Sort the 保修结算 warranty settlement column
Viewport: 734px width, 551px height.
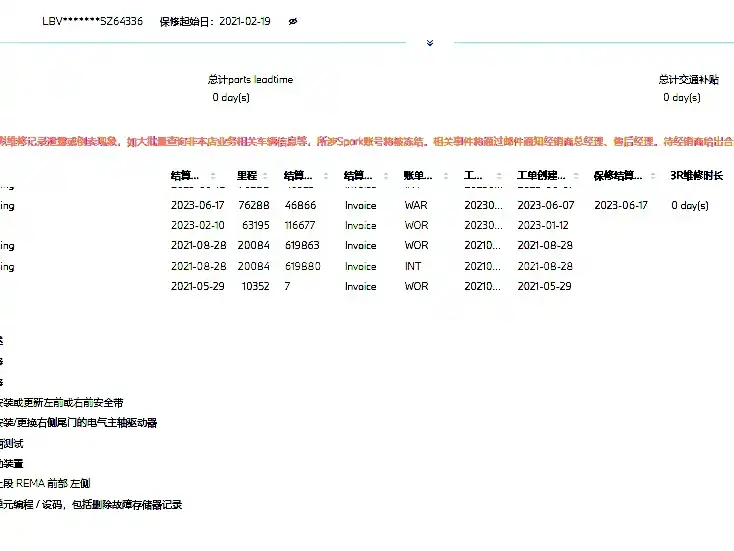653,176
